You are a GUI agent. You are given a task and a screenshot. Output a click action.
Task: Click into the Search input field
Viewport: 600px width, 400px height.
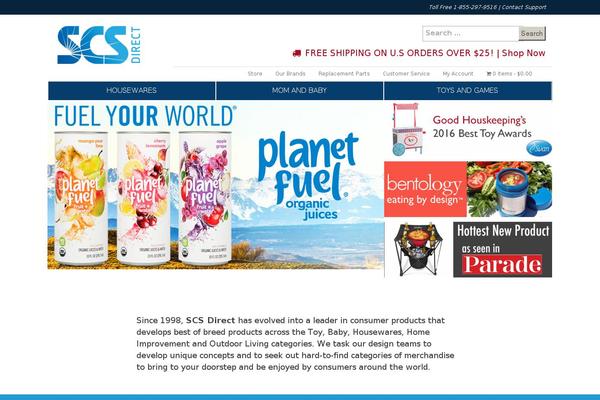click(x=471, y=33)
